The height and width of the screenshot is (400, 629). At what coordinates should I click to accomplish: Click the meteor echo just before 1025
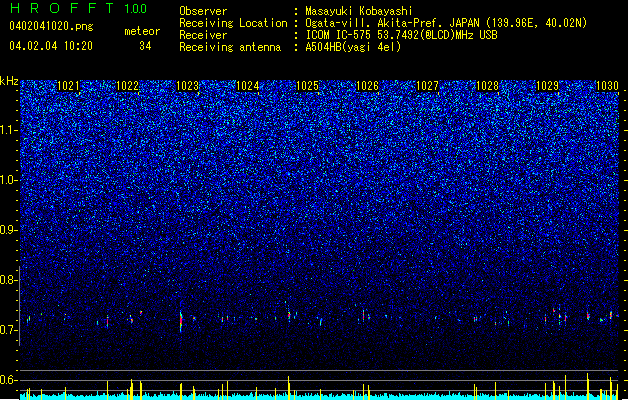[289, 315]
